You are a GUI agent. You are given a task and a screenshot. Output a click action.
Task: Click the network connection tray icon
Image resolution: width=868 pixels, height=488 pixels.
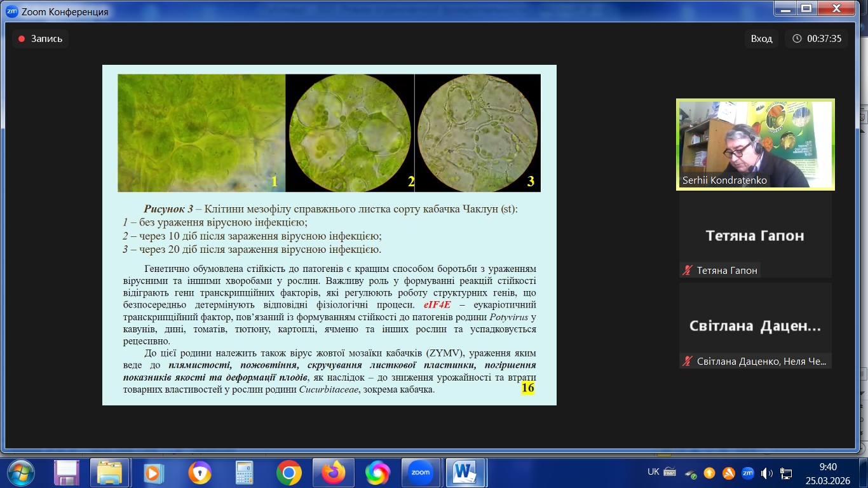click(786, 473)
